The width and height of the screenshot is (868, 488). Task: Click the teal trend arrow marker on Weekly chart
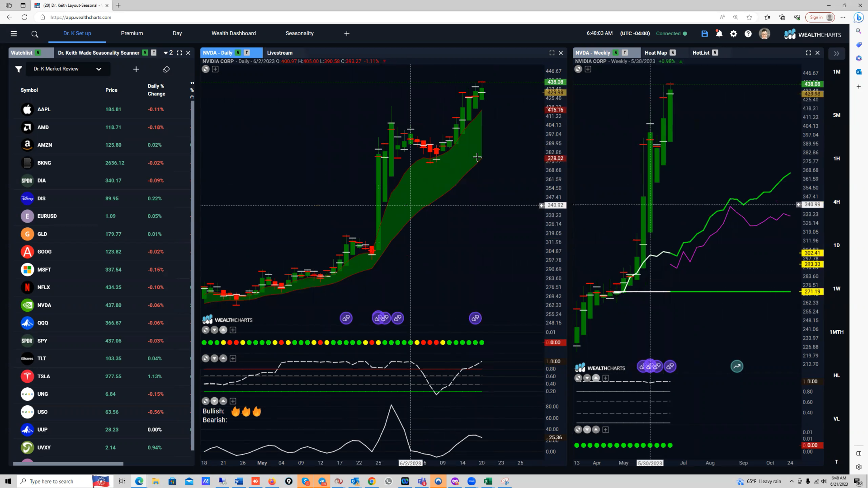click(x=737, y=366)
